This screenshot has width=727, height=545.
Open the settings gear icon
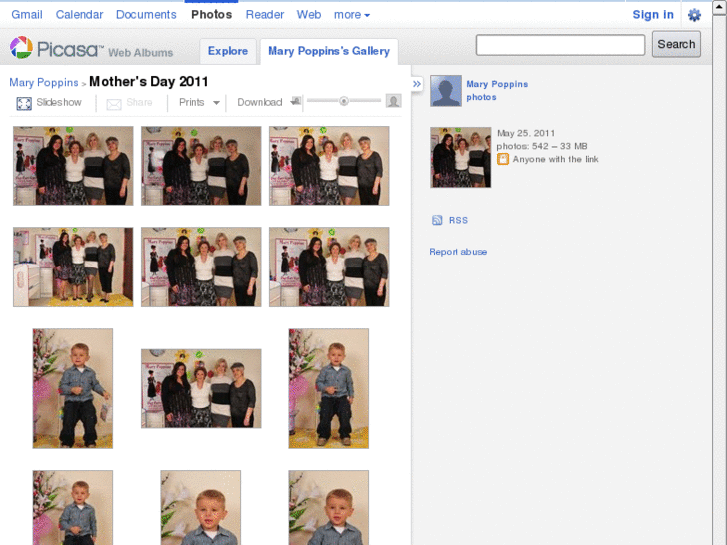click(694, 15)
